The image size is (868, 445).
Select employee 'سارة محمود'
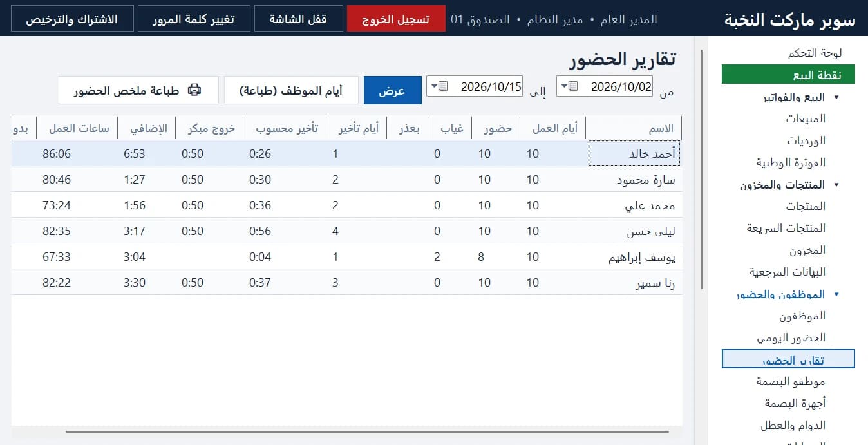point(645,180)
